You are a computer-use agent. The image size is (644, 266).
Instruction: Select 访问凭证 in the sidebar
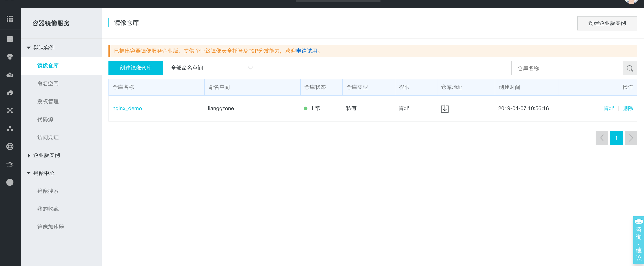click(48, 137)
